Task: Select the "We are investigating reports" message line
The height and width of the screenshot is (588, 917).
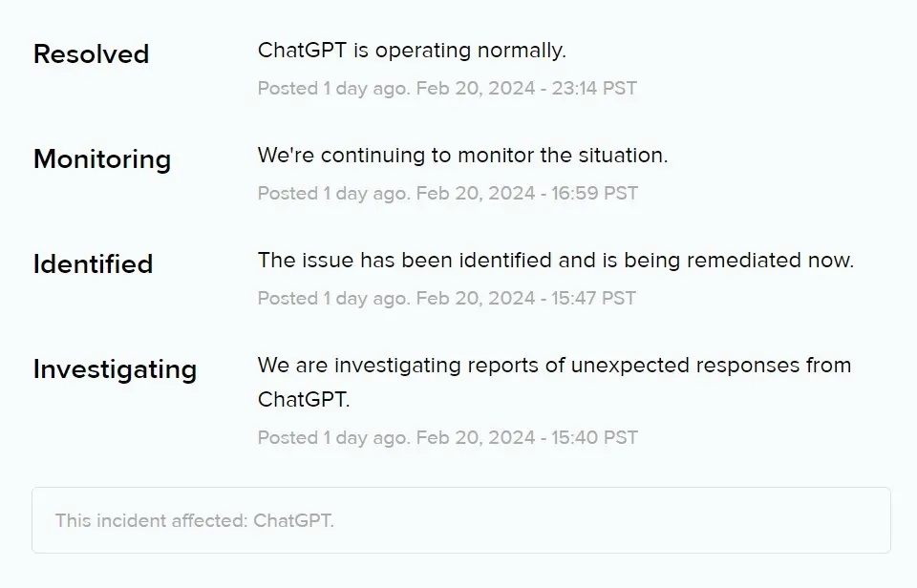Action: click(x=554, y=365)
